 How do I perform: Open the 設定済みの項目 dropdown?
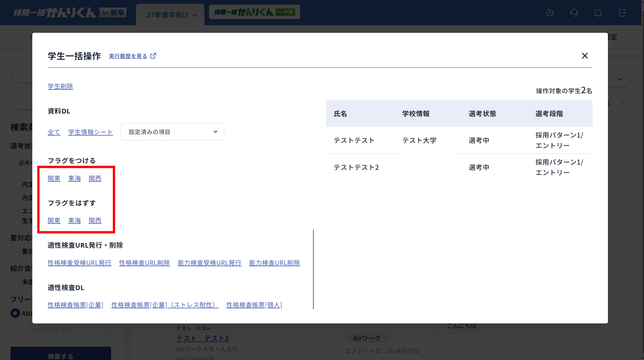[172, 132]
